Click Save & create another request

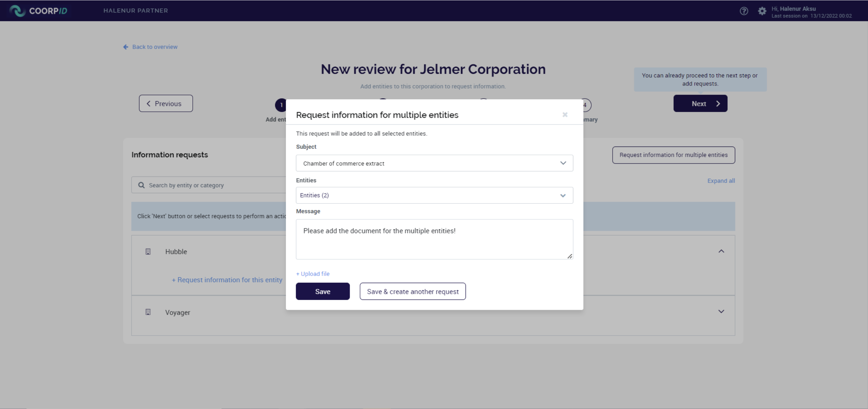412,291
